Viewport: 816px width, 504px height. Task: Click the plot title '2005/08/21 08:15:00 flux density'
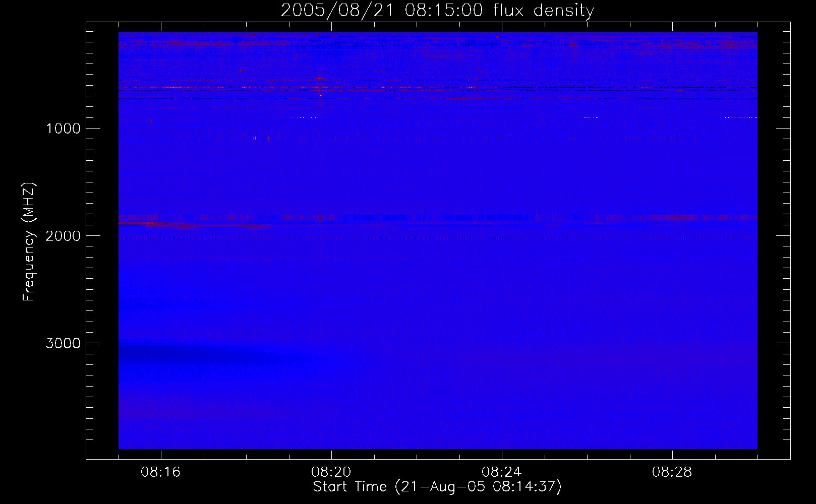(x=437, y=11)
